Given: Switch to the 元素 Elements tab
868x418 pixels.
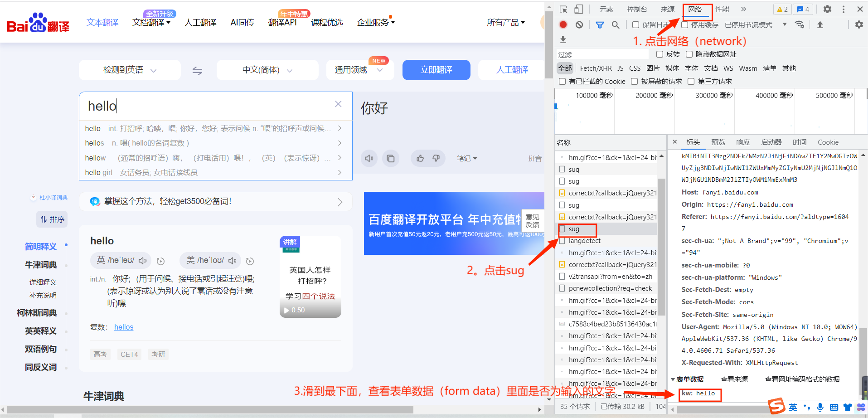Looking at the screenshot, I should (606, 10).
